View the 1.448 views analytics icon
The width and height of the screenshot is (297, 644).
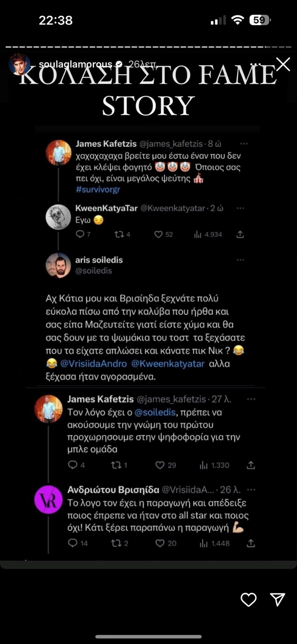pyautogui.click(x=204, y=543)
